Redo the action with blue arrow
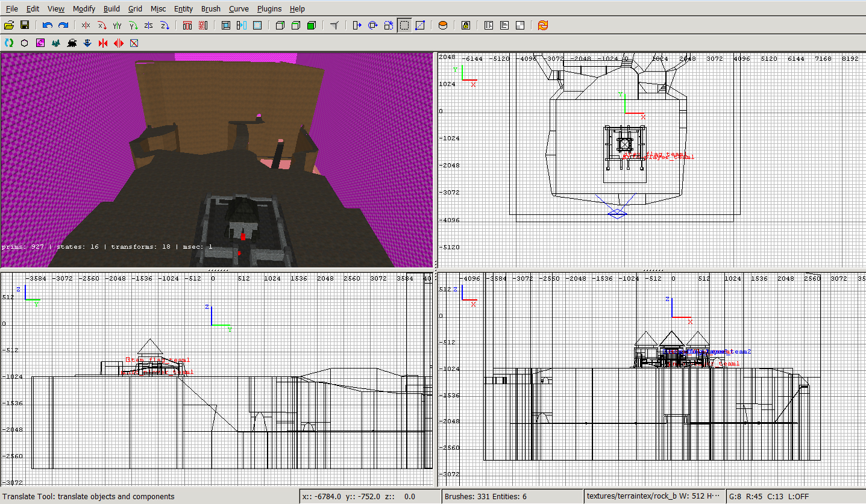866x504 pixels. (x=63, y=25)
